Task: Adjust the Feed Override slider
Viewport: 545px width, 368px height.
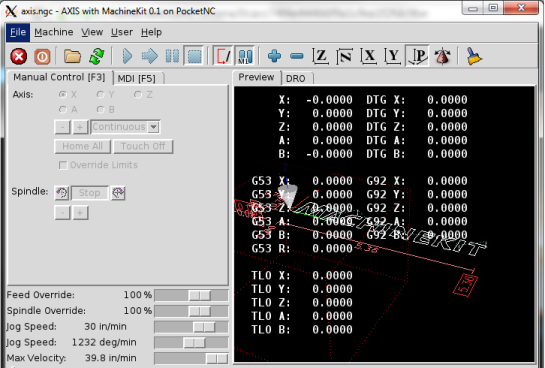Action: [200, 295]
